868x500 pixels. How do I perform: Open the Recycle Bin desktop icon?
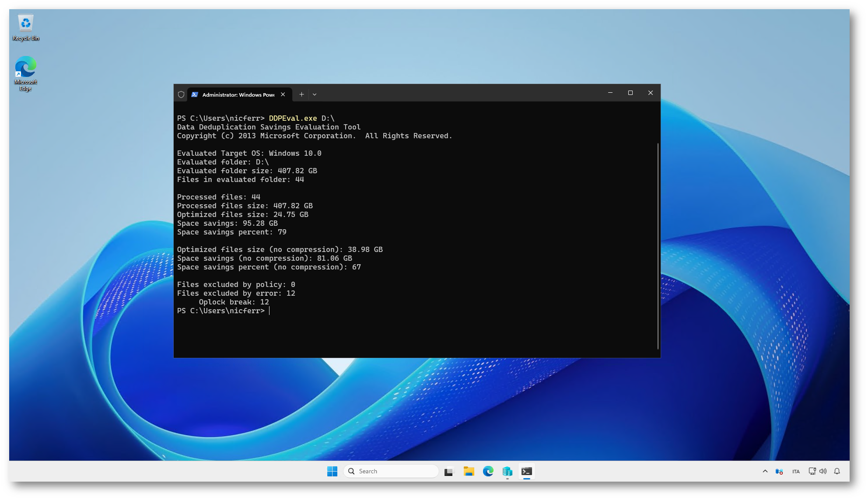(26, 28)
